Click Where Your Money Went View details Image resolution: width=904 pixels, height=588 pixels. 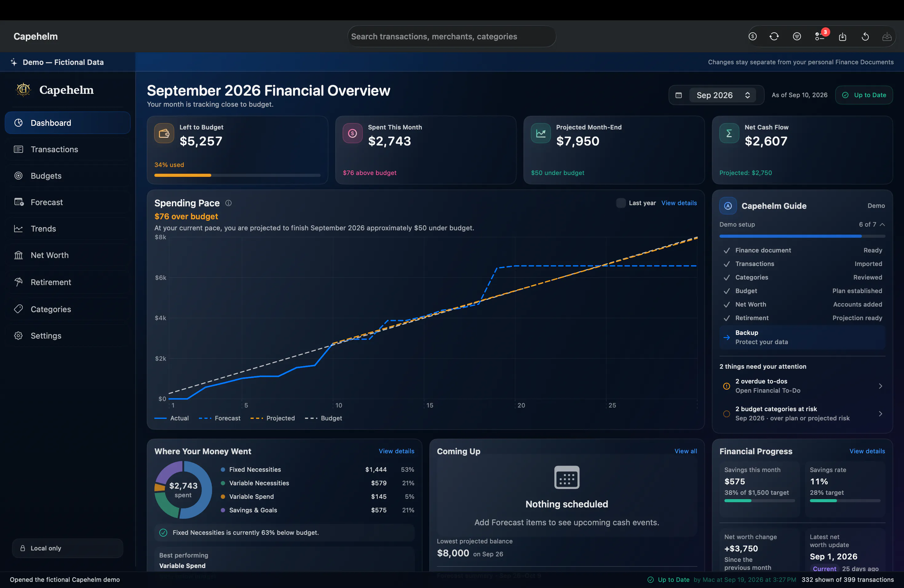point(397,451)
